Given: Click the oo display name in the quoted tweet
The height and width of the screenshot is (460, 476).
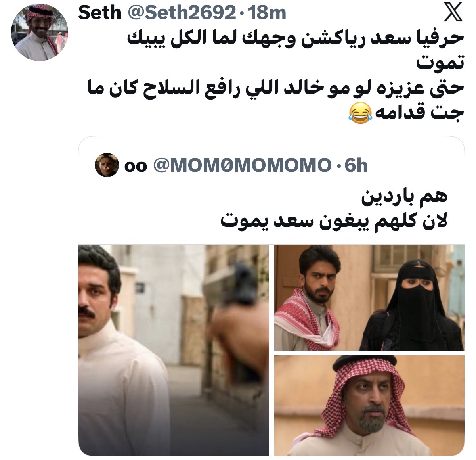Looking at the screenshot, I should tap(135, 166).
